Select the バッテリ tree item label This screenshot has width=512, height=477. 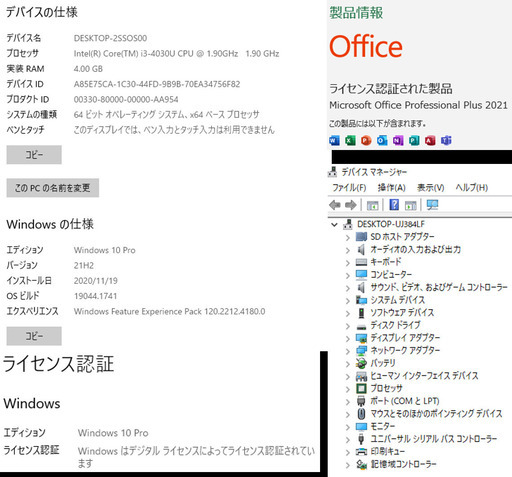(x=383, y=363)
